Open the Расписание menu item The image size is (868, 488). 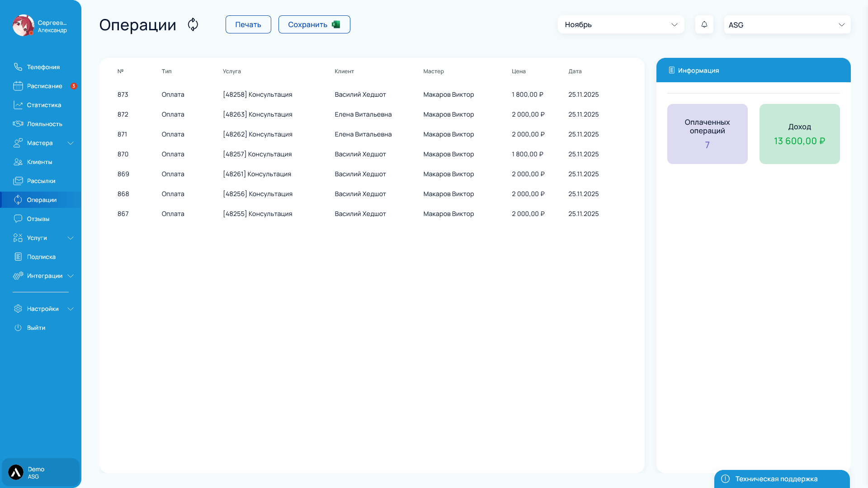(x=44, y=86)
